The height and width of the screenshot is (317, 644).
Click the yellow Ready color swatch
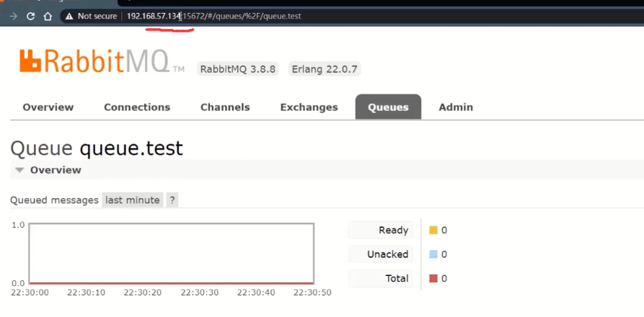point(433,230)
